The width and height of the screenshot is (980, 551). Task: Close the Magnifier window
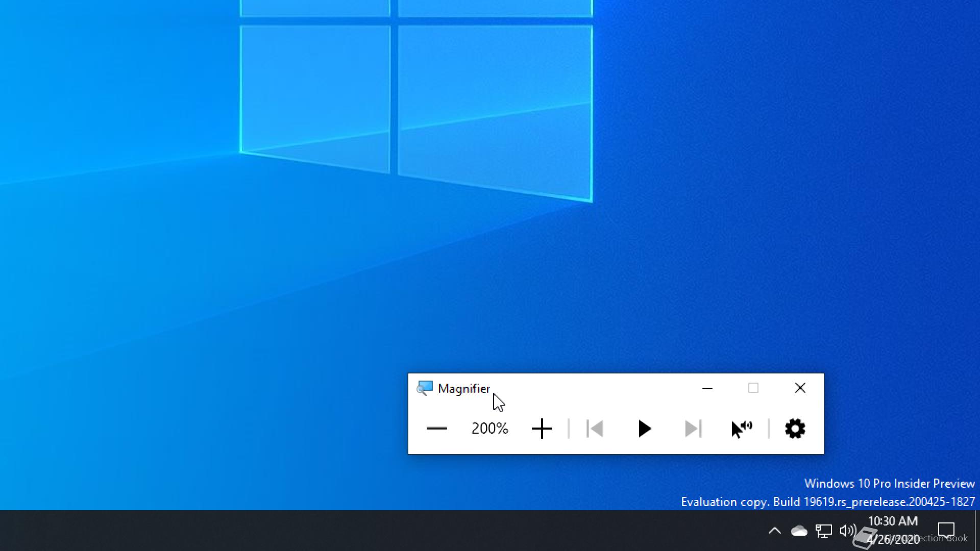click(800, 388)
